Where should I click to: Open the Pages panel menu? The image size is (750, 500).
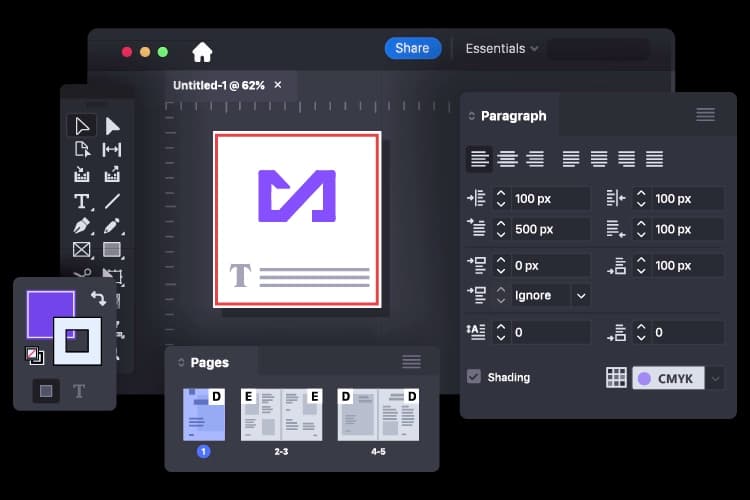pyautogui.click(x=411, y=362)
